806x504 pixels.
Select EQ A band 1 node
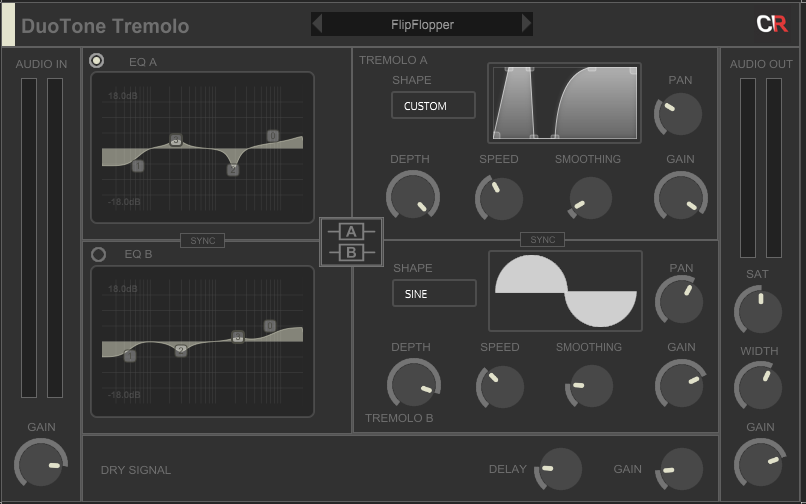click(137, 165)
